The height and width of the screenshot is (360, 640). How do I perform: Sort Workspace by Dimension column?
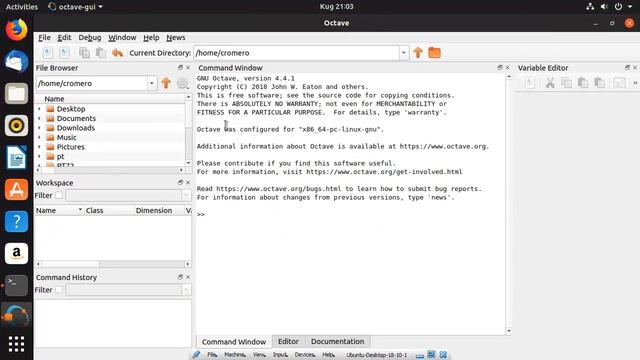[154, 210]
